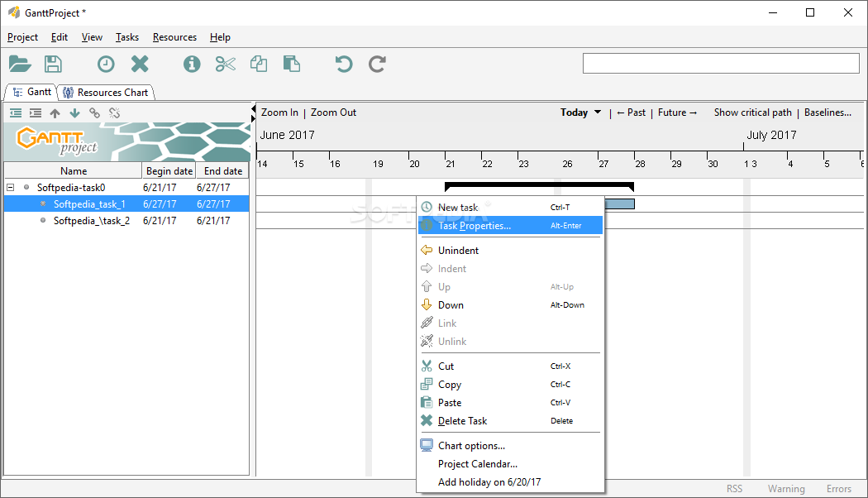Click Cut scissors icon in context menu
Viewport: 868px width, 498px height.
(427, 366)
